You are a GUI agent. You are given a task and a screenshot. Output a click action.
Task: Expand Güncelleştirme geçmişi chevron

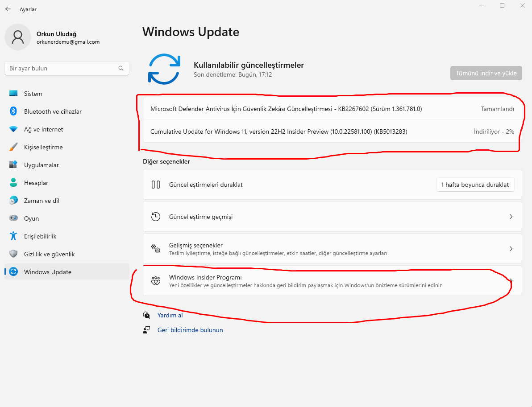click(x=511, y=217)
